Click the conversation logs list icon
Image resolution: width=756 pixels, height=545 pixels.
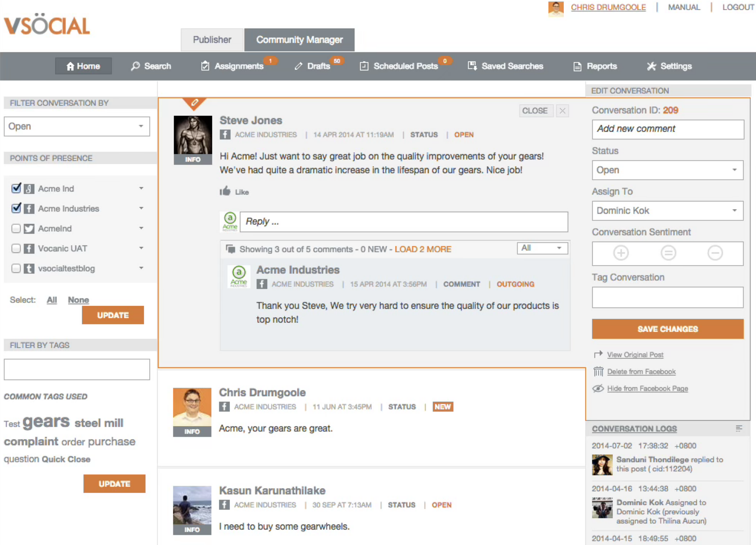[x=739, y=428]
